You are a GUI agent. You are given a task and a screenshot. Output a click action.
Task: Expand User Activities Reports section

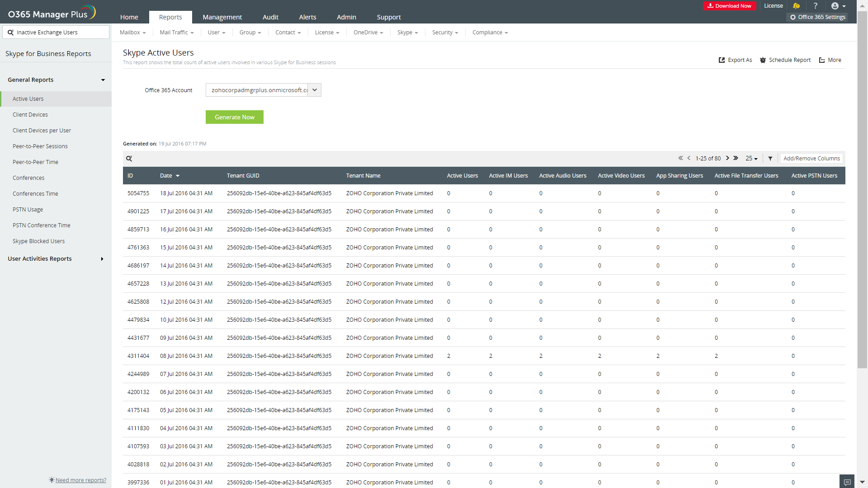point(102,259)
